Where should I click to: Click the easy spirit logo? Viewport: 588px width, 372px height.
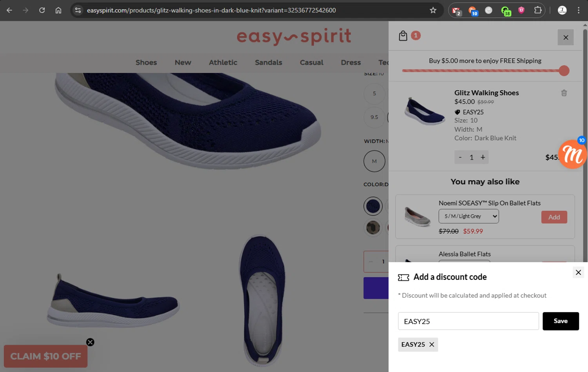294,37
